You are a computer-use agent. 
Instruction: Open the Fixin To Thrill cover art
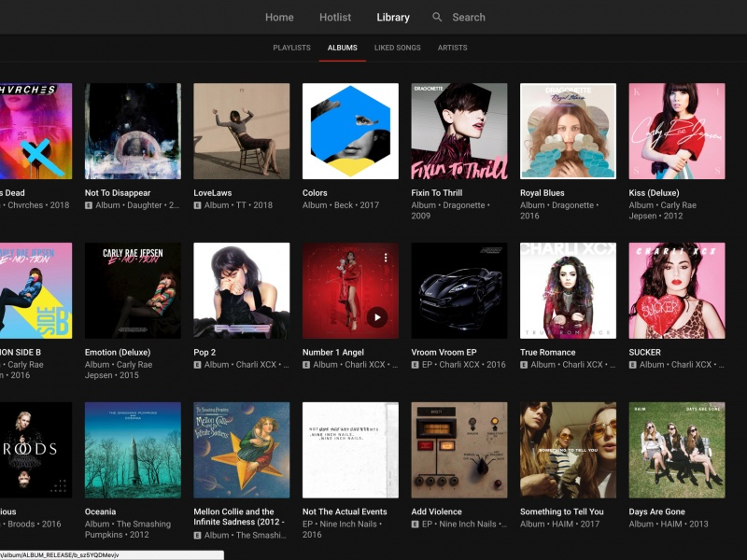tap(459, 132)
